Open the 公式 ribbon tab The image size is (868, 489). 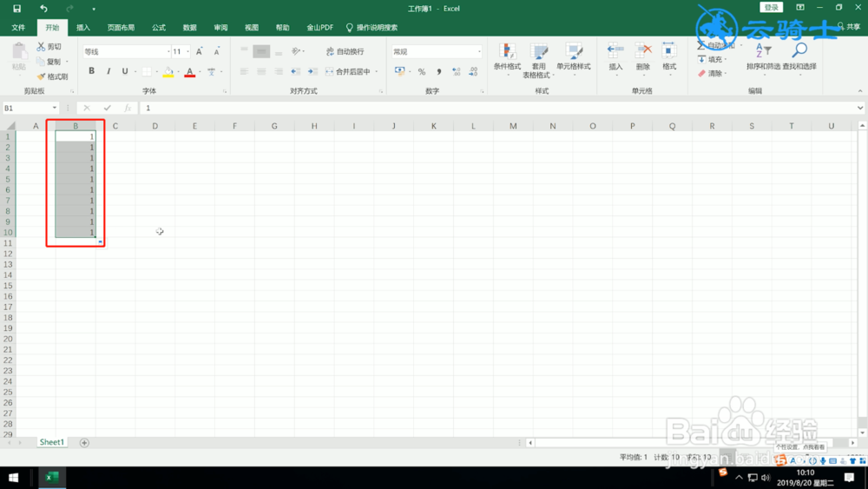click(x=159, y=27)
